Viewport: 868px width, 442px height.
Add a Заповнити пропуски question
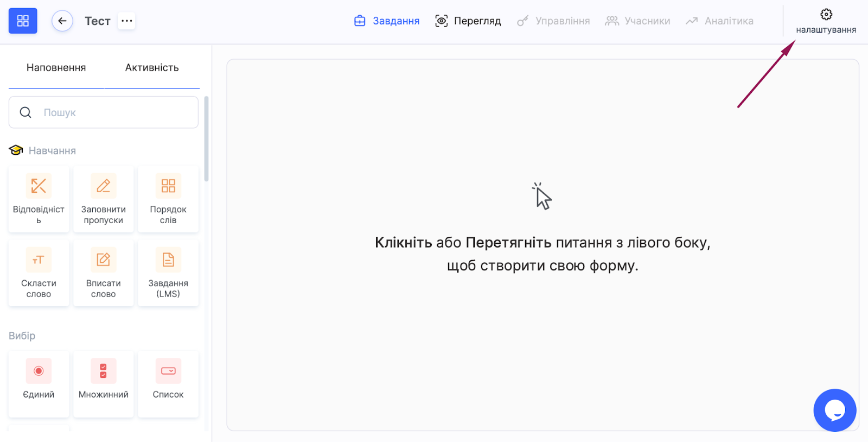(x=103, y=199)
